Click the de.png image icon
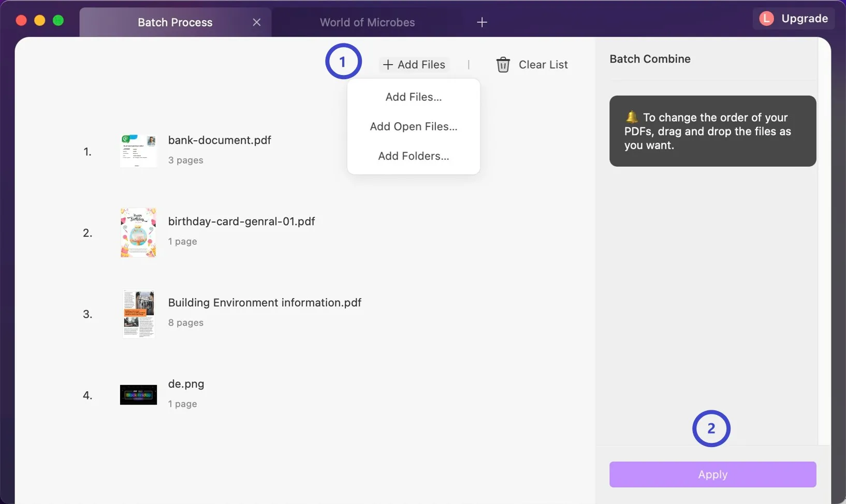 pyautogui.click(x=138, y=394)
